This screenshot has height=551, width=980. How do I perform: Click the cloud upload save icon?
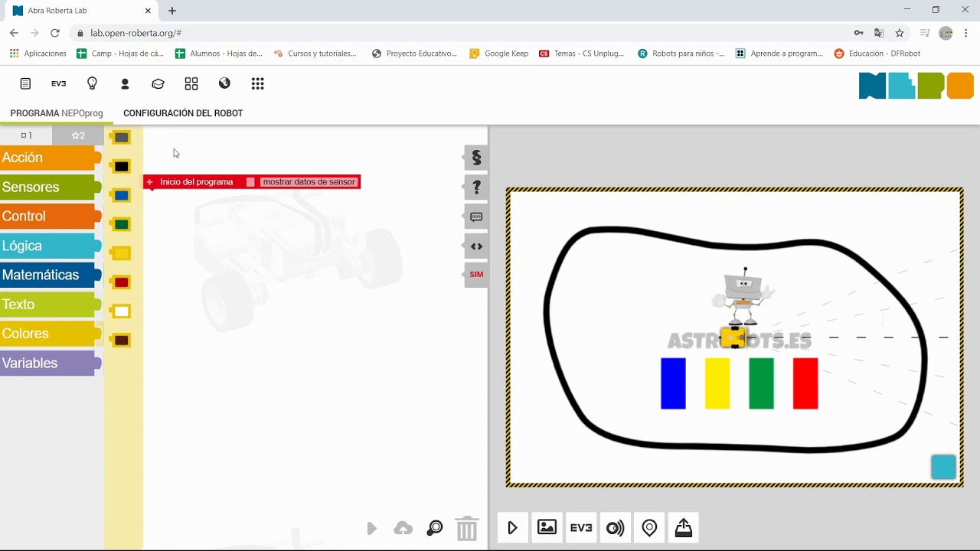point(403,528)
